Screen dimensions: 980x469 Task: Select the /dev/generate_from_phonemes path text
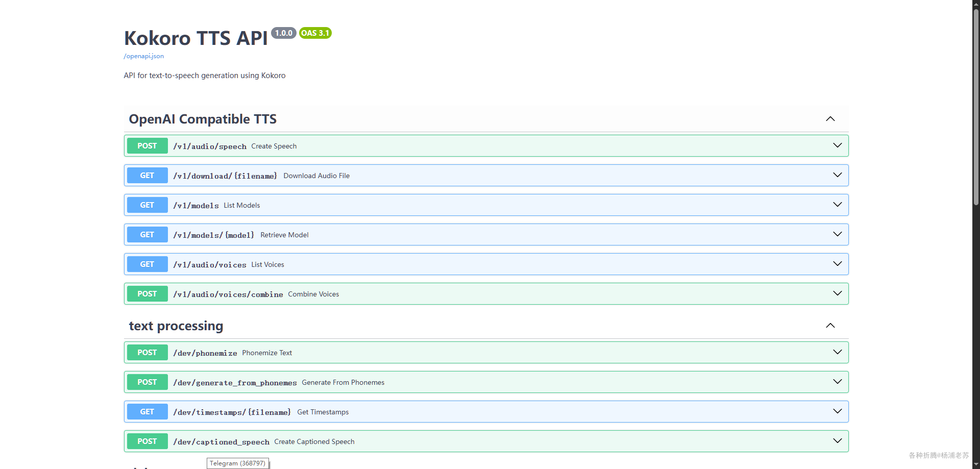[x=235, y=383]
